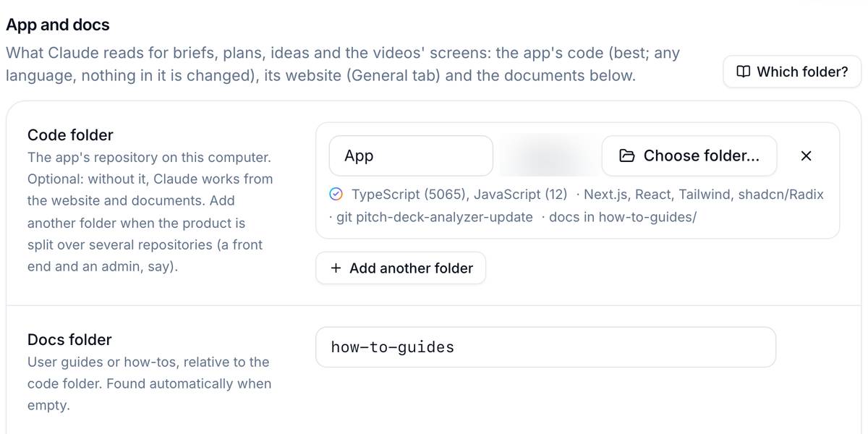Click the blue check icon before TypeScript
The width and height of the screenshot is (868, 434).
pos(336,194)
